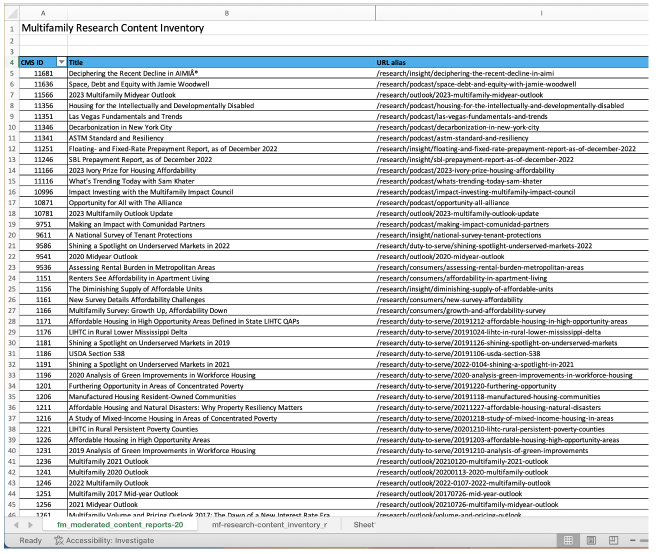Click the Title header cell
The image size is (657, 554).
(x=221, y=62)
